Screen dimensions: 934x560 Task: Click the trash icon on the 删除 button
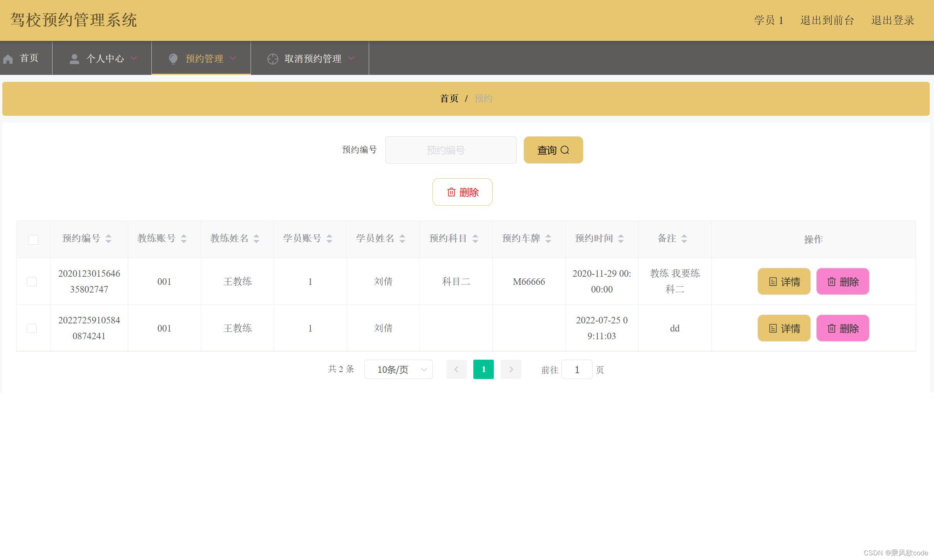tap(452, 192)
